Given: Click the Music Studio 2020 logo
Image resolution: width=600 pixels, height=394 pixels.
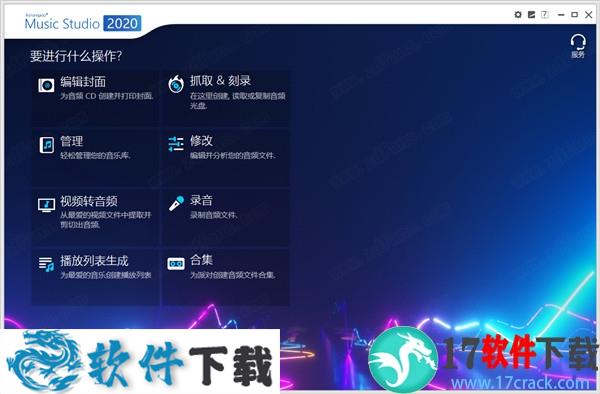Looking at the screenshot, I should point(83,23).
